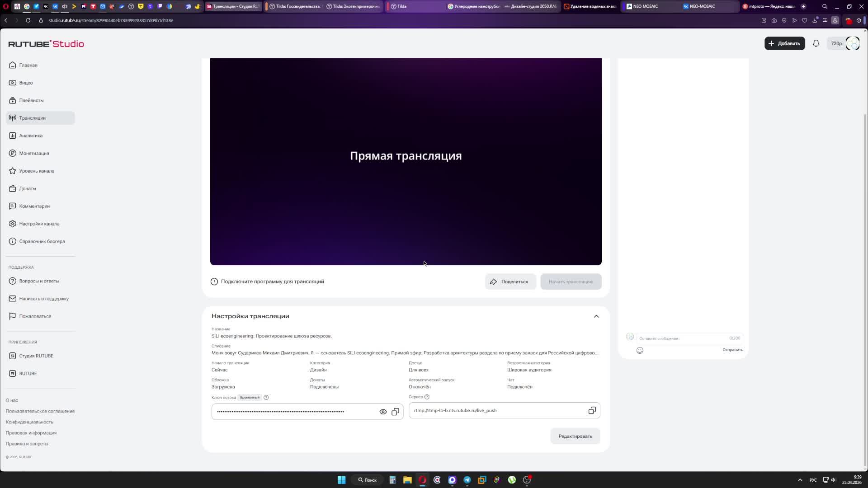Open the Монетизация section
868x488 pixels.
click(x=33, y=153)
